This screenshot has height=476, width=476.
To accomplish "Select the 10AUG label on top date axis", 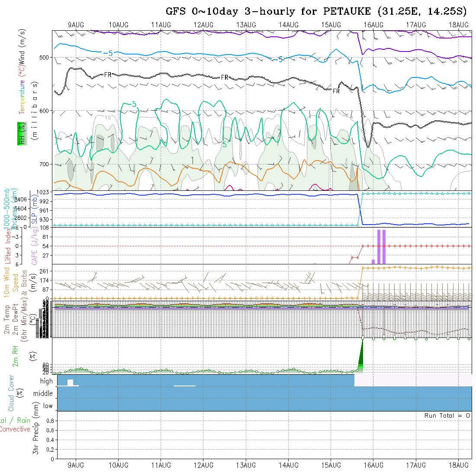I will [119, 25].
